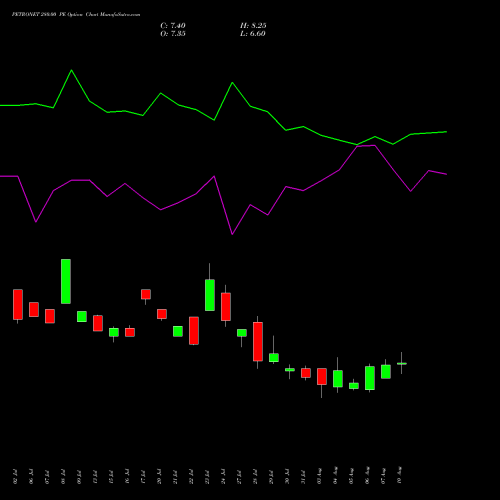Screen dimensions: 500x500
Task: Click the open value O: 7.35
Action: coord(173,34)
